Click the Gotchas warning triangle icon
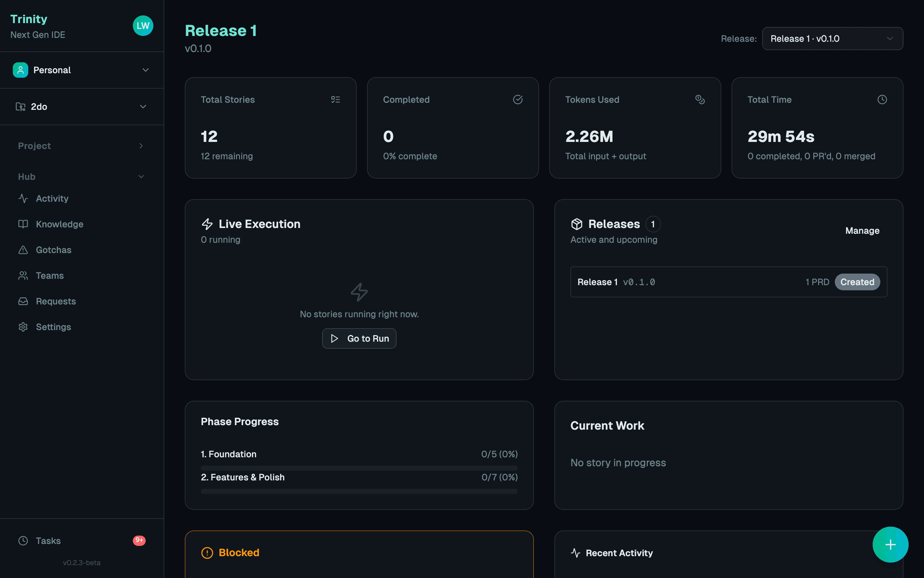Viewport: 924px width, 578px height. (x=23, y=250)
